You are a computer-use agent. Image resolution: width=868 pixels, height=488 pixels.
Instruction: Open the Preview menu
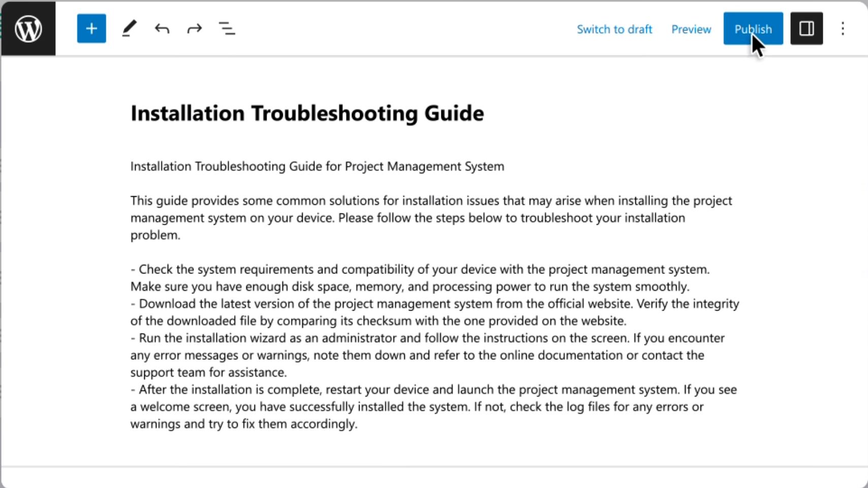click(x=691, y=29)
